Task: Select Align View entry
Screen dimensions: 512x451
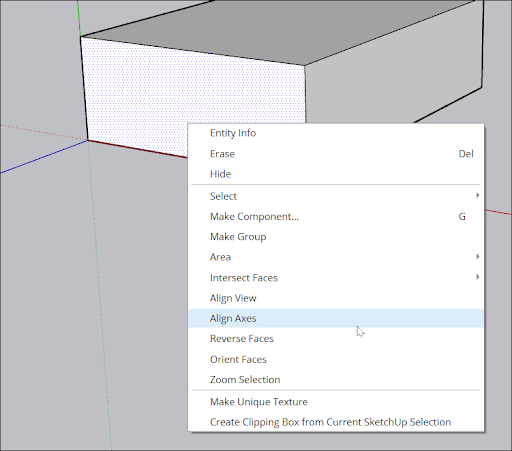Action: [336, 298]
